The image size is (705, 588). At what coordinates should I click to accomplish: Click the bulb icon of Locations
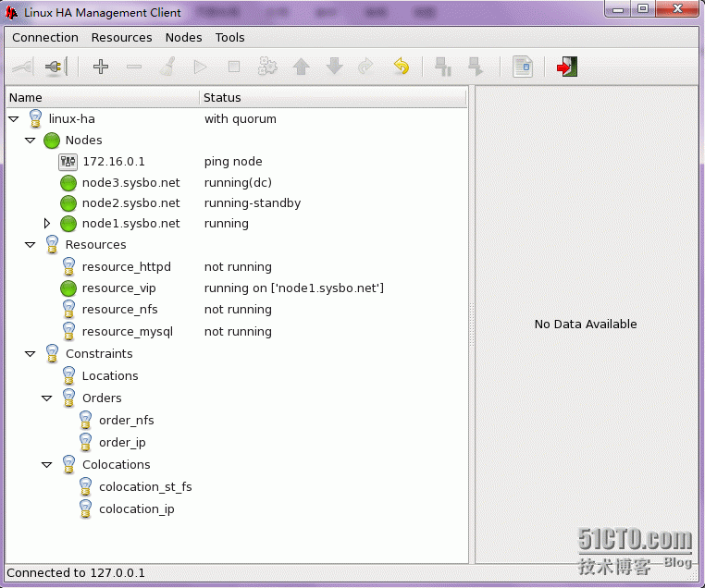point(68,375)
